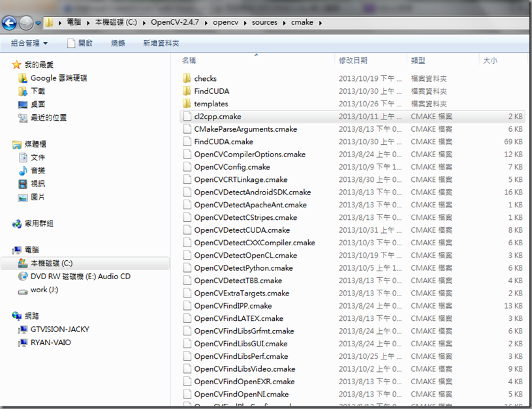The width and height of the screenshot is (532, 409).
Task: Select file OpenCVDetectPython.cmake
Action: (x=243, y=268)
